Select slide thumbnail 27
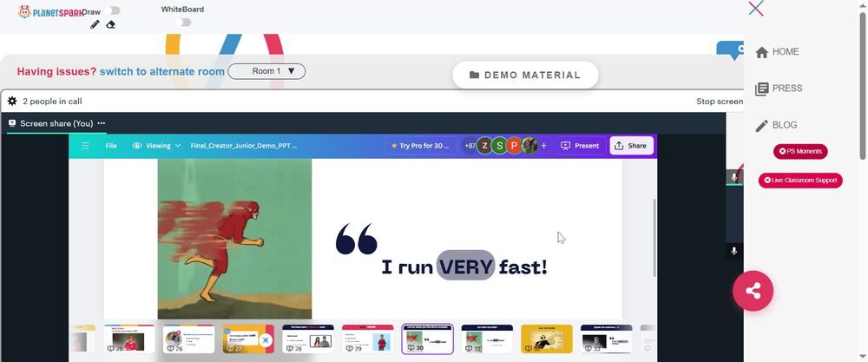 [248, 339]
